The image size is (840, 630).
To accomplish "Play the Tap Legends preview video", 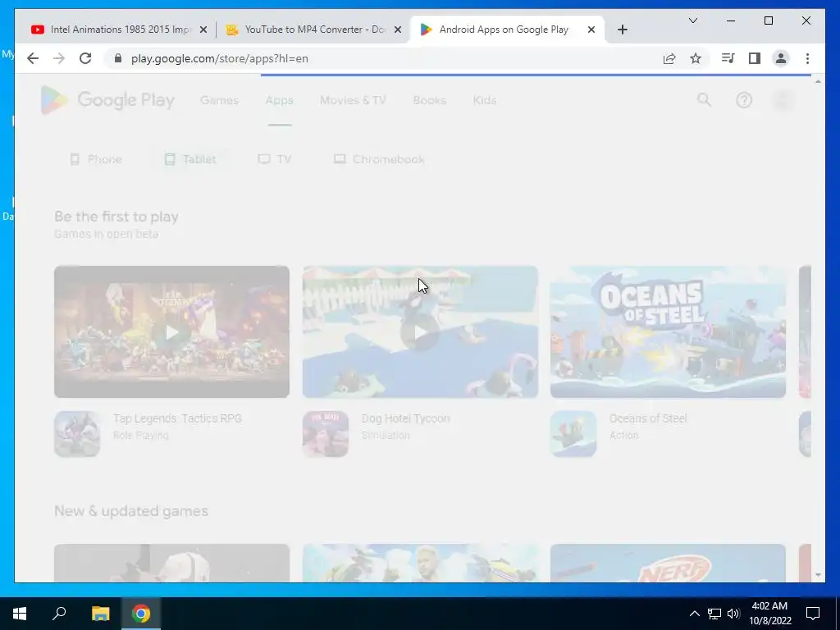I will tap(171, 332).
